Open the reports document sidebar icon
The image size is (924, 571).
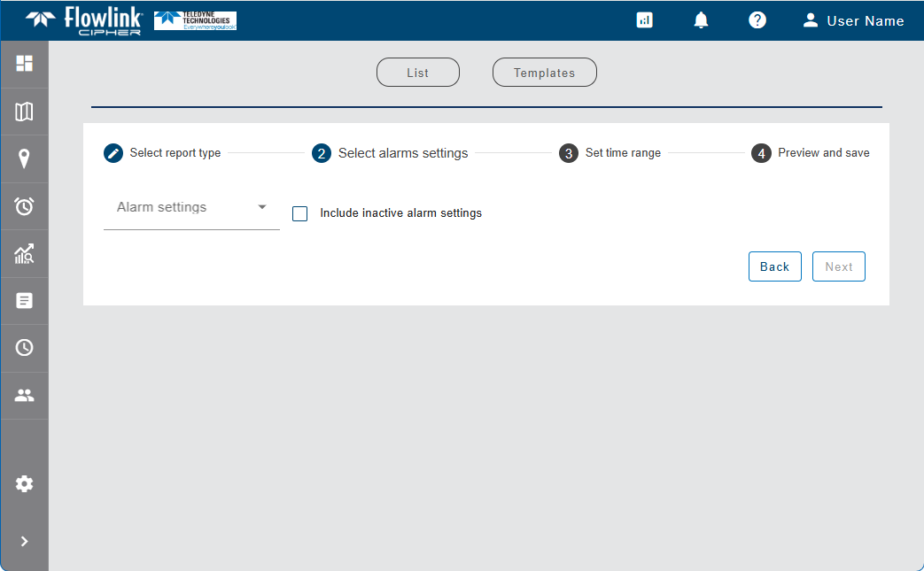pyautogui.click(x=24, y=301)
